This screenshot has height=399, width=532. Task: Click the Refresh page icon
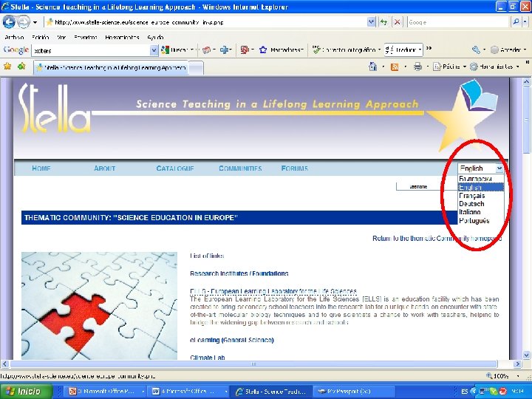tap(383, 22)
